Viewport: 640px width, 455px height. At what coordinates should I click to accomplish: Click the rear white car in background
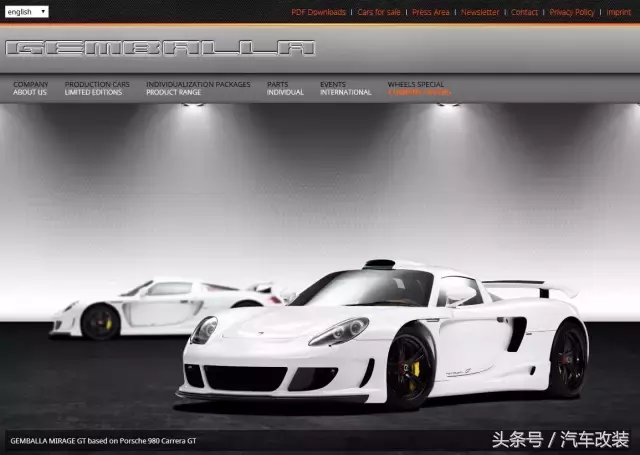(163, 309)
